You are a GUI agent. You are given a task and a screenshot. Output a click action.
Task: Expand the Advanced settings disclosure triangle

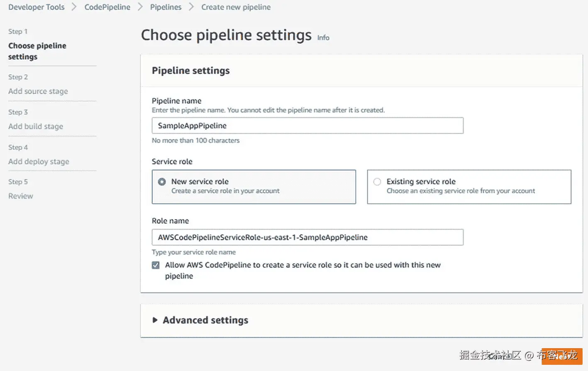point(155,320)
